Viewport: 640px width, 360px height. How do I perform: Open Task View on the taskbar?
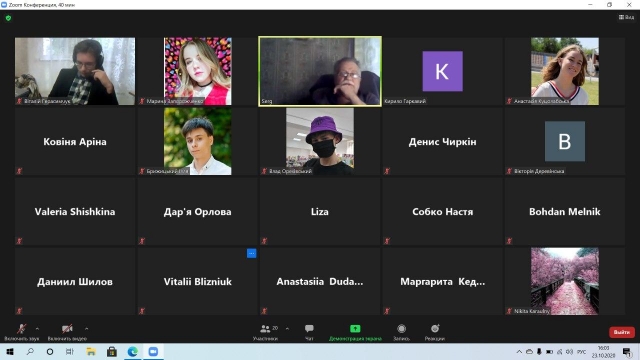pyautogui.click(x=70, y=351)
